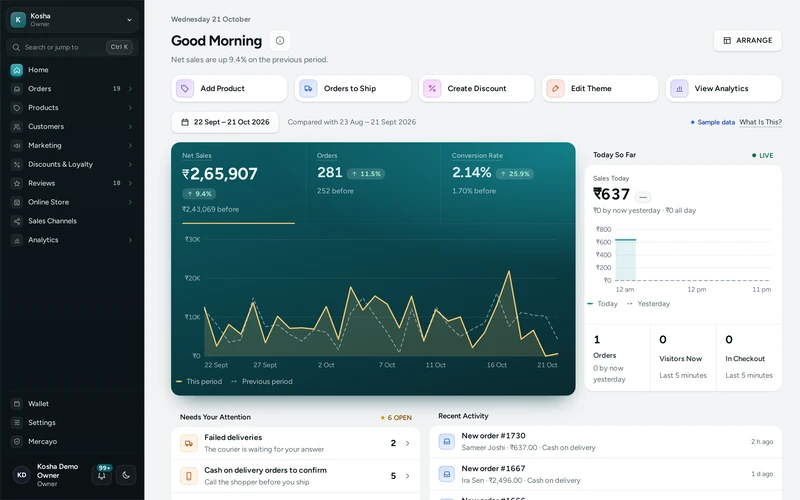
Task: Click the Search or jump to field
Action: pyautogui.click(x=72, y=47)
